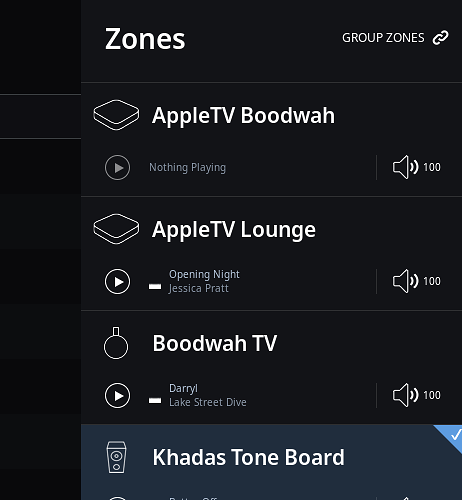Choose the Khadas Tone Board zone
Image resolution: width=462 pixels, height=500 pixels.
pyautogui.click(x=249, y=457)
